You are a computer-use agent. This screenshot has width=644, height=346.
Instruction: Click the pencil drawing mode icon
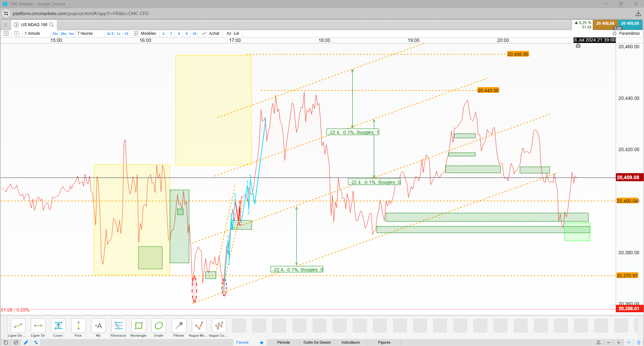(x=26, y=342)
